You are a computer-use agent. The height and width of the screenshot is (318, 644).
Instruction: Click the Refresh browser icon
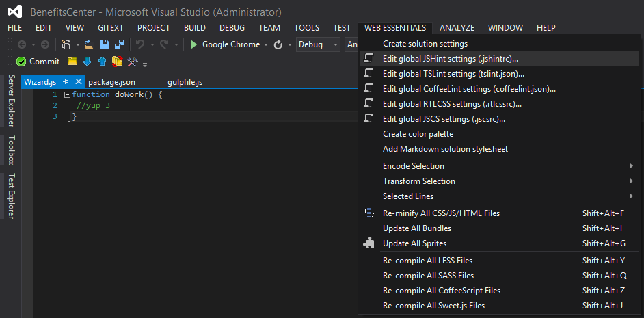point(278,44)
